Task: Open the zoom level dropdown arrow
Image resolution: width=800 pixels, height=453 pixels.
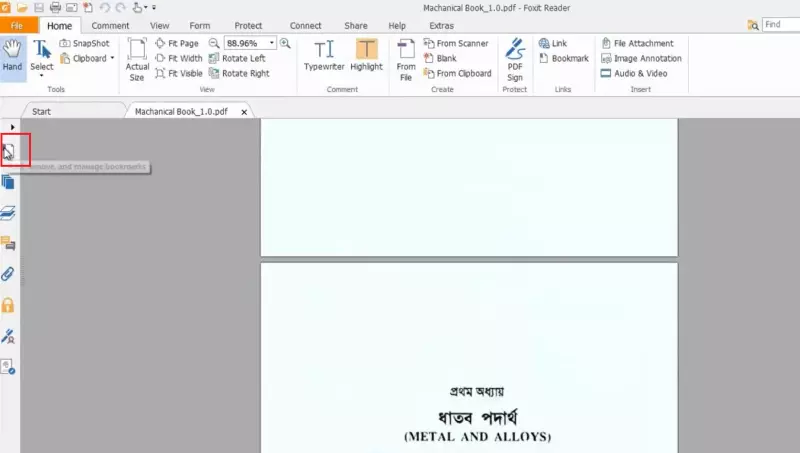Action: coord(272,43)
